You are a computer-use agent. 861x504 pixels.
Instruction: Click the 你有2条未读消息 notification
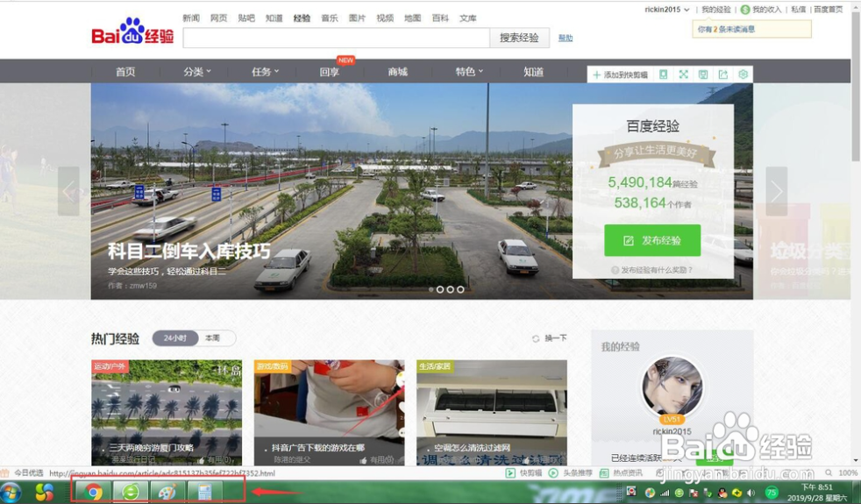[751, 29]
